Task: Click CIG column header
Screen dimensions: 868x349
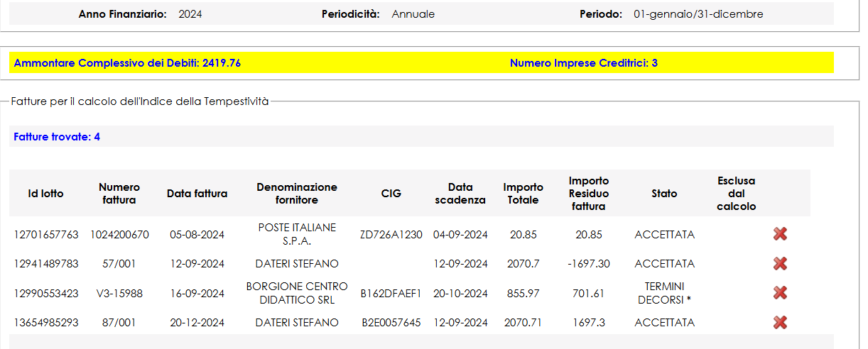Action: (391, 193)
